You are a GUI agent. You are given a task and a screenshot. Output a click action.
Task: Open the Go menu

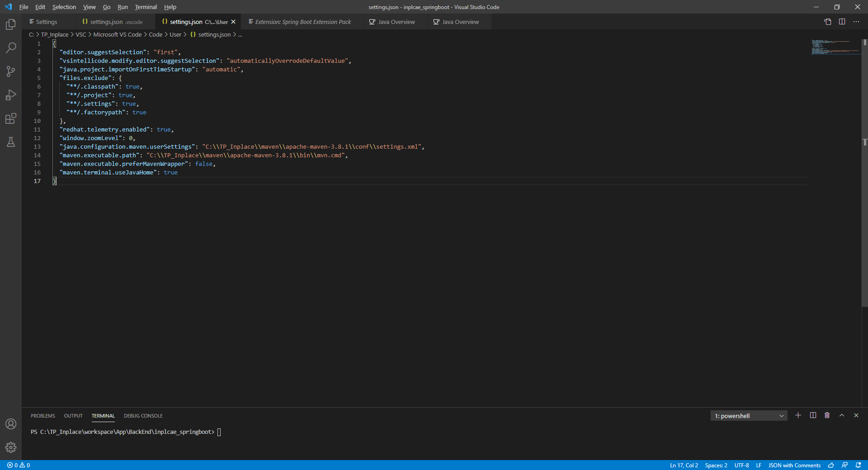pos(107,7)
